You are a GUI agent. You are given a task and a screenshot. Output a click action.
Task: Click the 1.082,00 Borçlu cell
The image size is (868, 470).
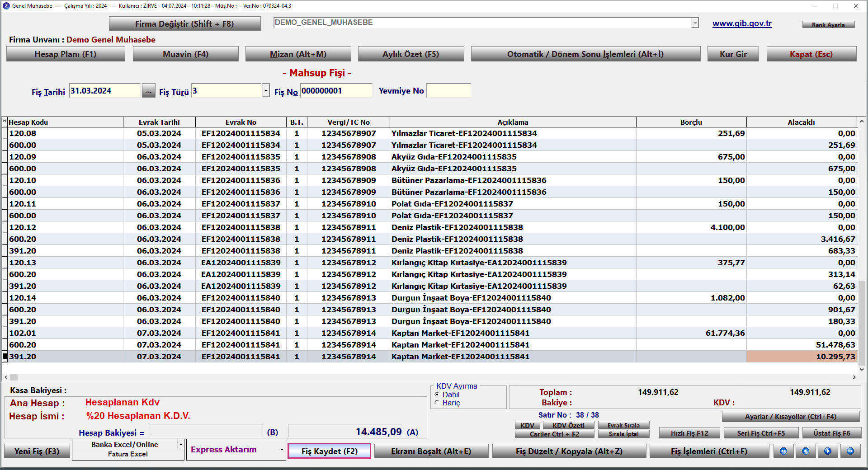pyautogui.click(x=691, y=298)
